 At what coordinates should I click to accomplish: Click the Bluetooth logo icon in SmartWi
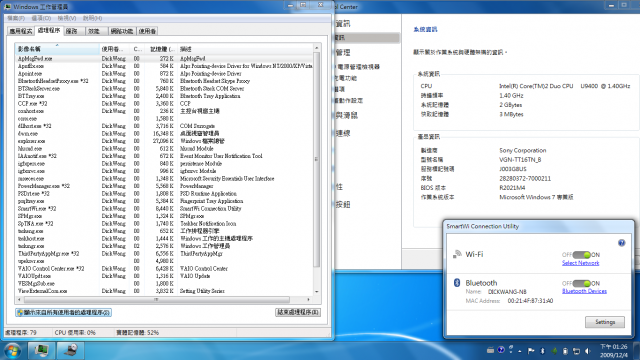457,282
